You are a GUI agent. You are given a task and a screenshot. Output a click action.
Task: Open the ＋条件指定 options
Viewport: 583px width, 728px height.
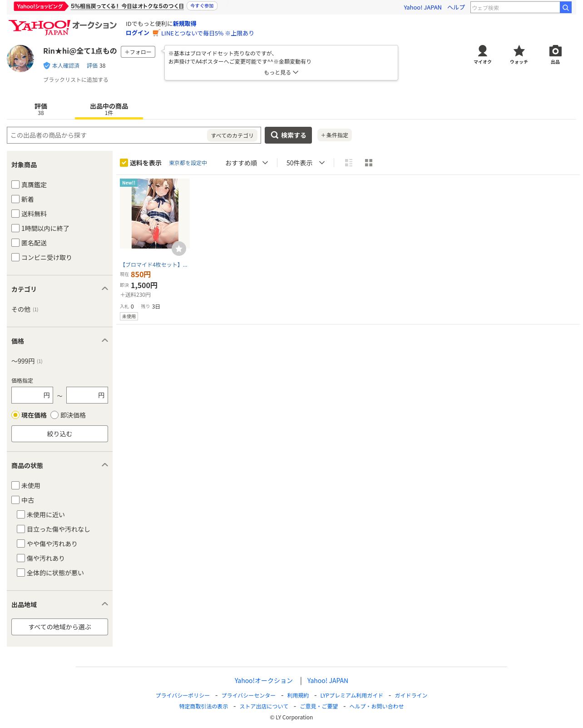pyautogui.click(x=335, y=135)
